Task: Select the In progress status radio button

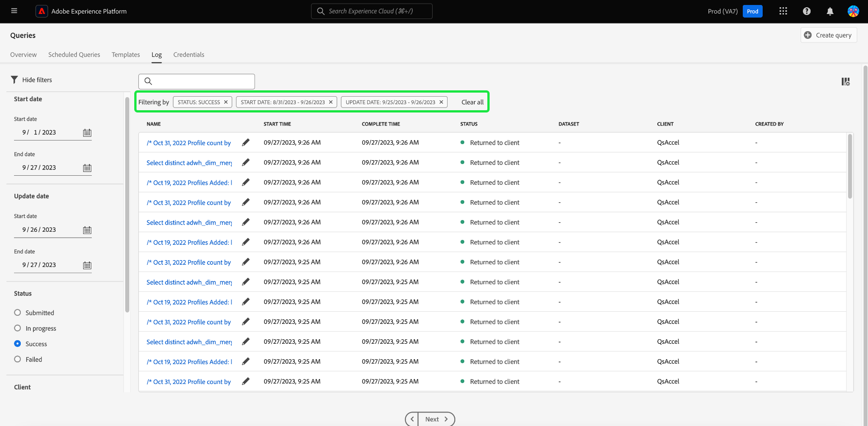Action: (x=18, y=328)
